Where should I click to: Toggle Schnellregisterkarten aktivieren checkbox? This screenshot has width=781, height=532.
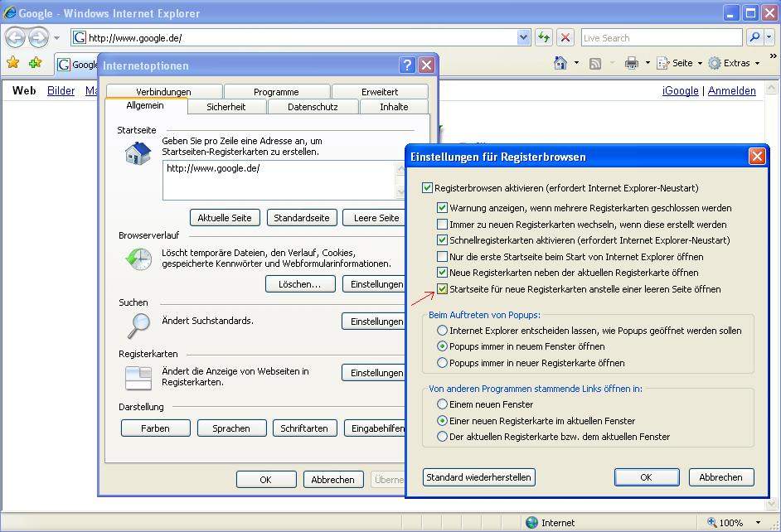pos(442,239)
